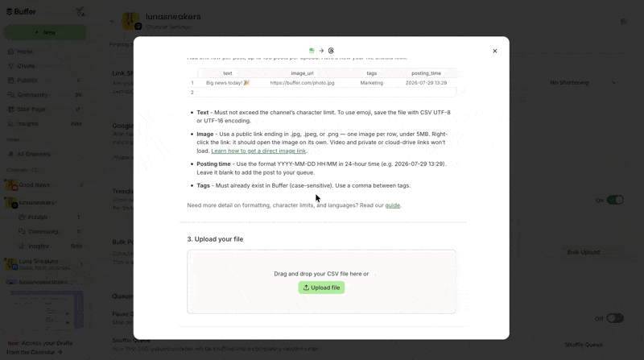The width and height of the screenshot is (644, 360).
Task: Click the spreadsheet file icon in dialog header
Action: (x=312, y=51)
